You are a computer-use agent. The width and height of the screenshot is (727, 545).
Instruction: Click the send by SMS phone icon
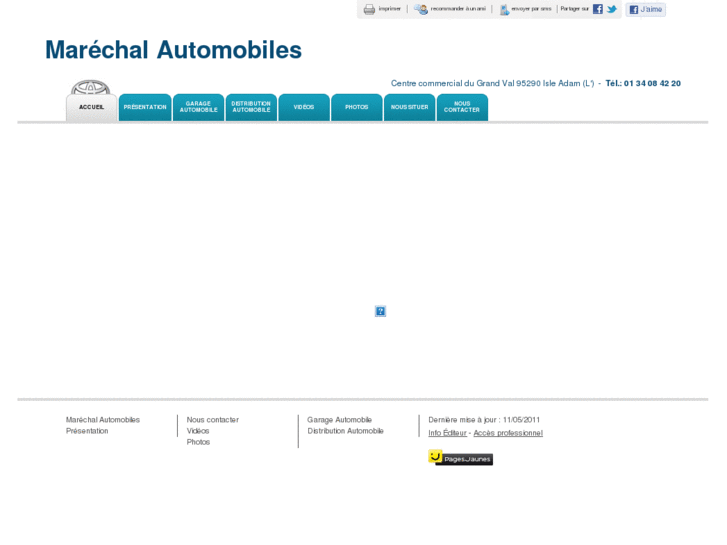tap(504, 9)
